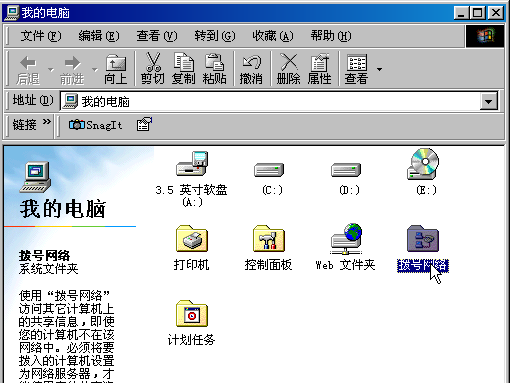
Task: Open the 计划任务 scheduled tasks icon
Action: tap(192, 314)
